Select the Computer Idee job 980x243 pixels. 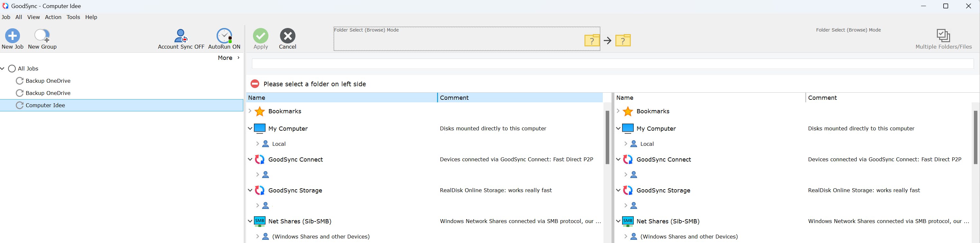click(x=45, y=105)
